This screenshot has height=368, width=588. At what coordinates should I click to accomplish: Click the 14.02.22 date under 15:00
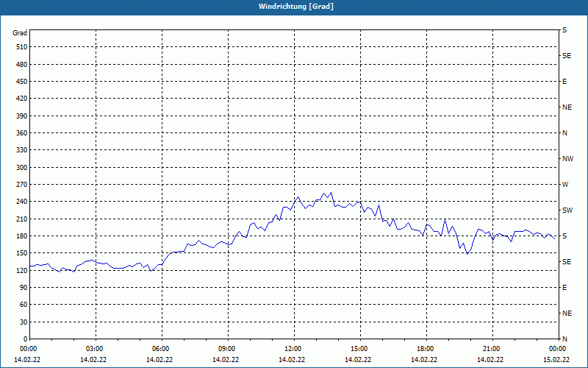(358, 360)
